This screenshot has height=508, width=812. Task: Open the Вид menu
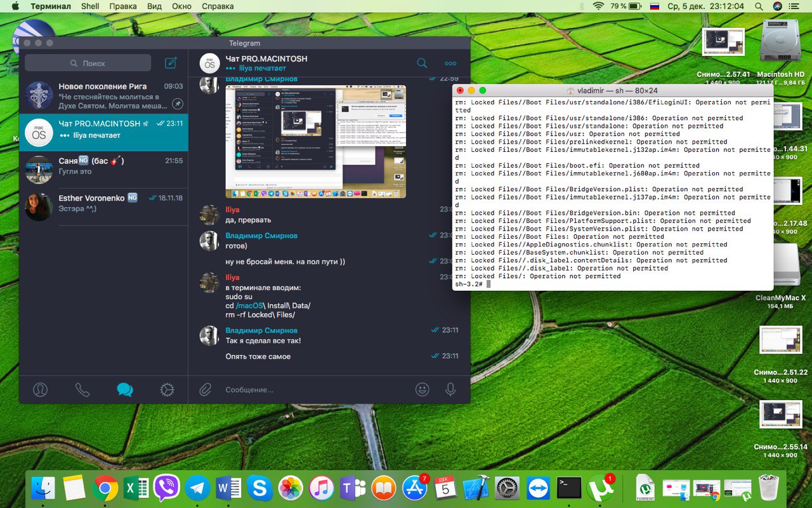point(154,6)
